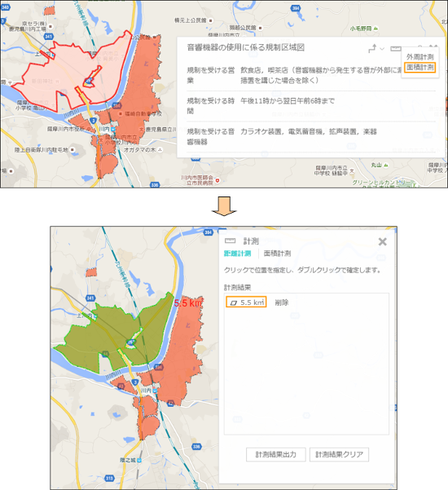The height and width of the screenshot is (490, 448).
Task: Click the parallelogram area icon in the result
Action: click(233, 302)
